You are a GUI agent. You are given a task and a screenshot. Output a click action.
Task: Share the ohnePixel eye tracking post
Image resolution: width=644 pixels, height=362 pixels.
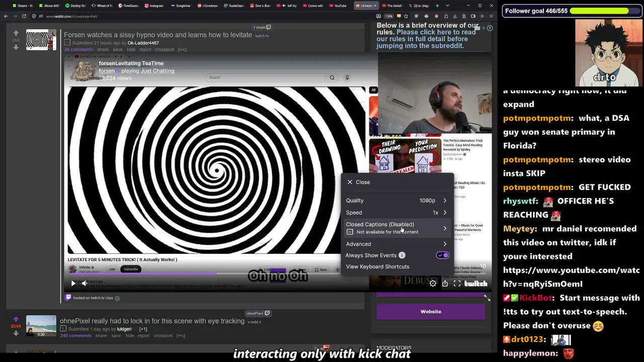point(101,336)
